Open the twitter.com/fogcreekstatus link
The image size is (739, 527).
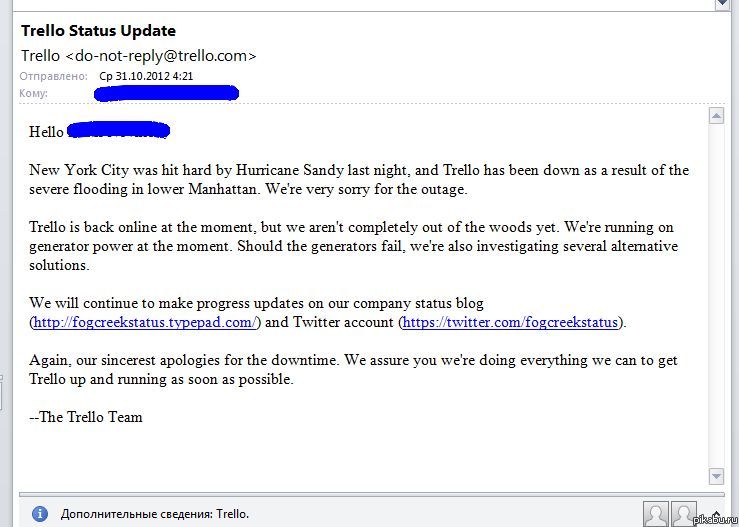(x=510, y=322)
